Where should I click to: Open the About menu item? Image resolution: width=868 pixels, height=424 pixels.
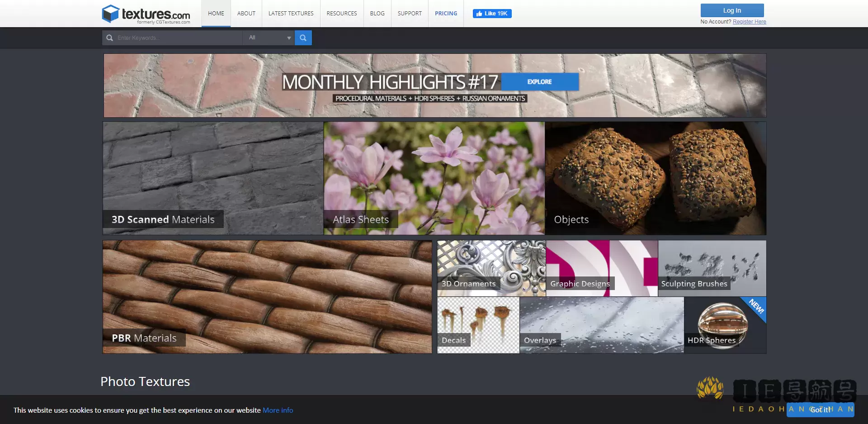[x=246, y=14]
